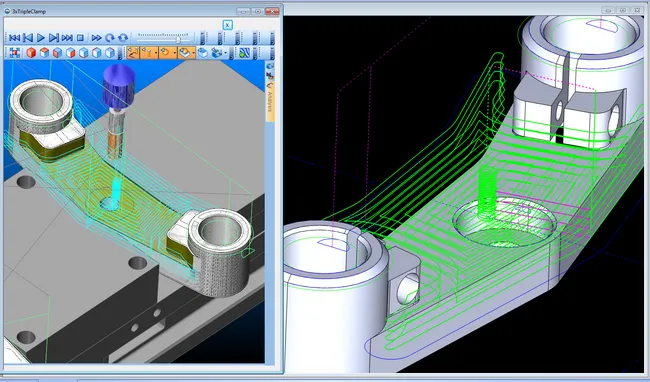Maximize the 3xTripleClamp simulation window
The width and height of the screenshot is (650, 382).
257,11
